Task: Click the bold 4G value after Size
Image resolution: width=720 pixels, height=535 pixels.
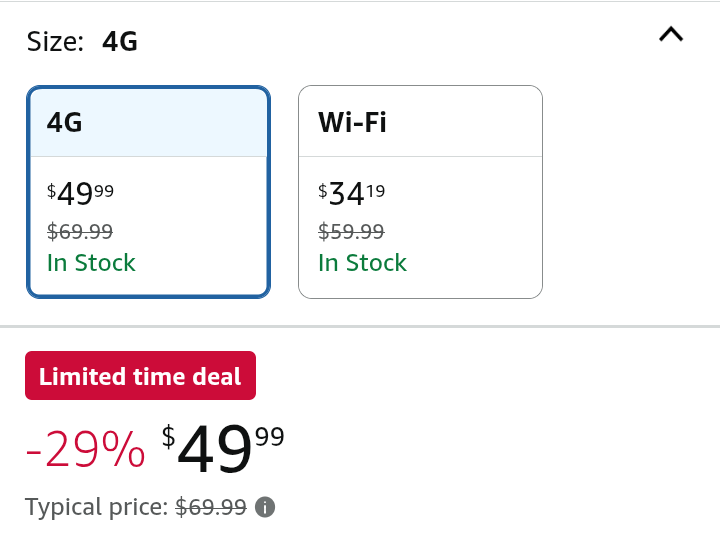Action: (120, 42)
